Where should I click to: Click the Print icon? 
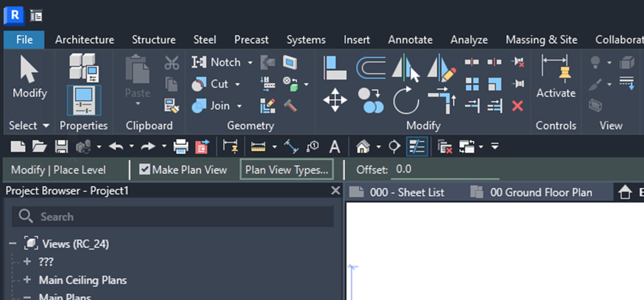pyautogui.click(x=181, y=146)
